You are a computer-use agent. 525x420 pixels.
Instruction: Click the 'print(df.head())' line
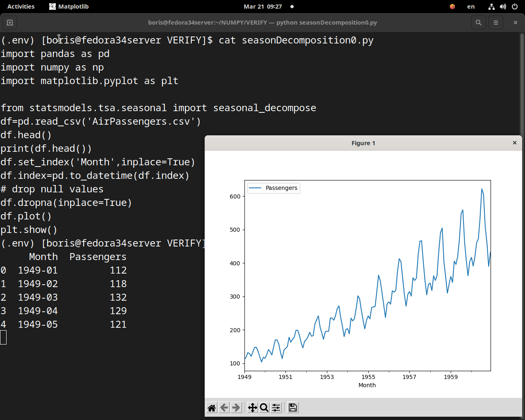[x=46, y=148]
